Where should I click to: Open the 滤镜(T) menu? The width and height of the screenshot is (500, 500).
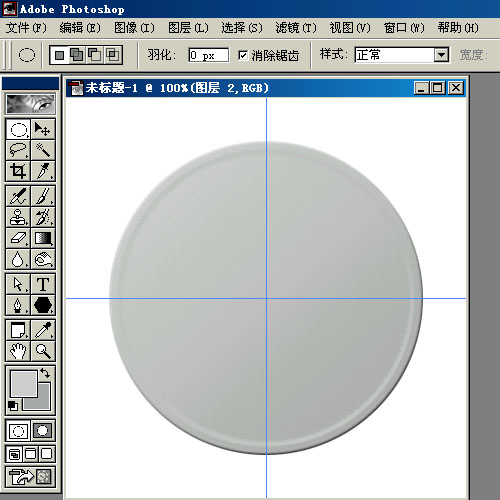296,28
